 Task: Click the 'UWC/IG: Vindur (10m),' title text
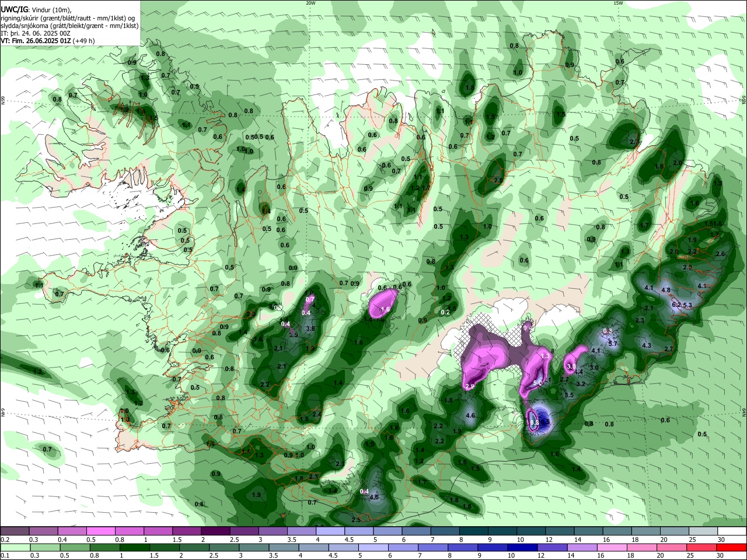(37, 10)
